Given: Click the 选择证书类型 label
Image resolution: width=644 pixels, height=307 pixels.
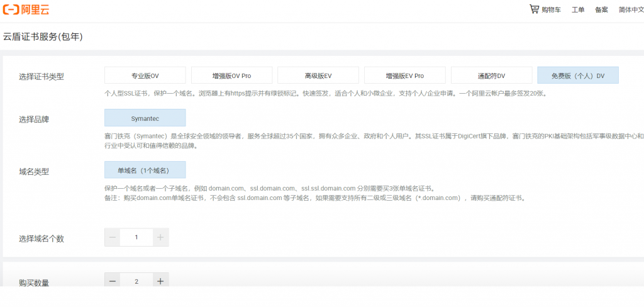Looking at the screenshot, I should [x=42, y=77].
